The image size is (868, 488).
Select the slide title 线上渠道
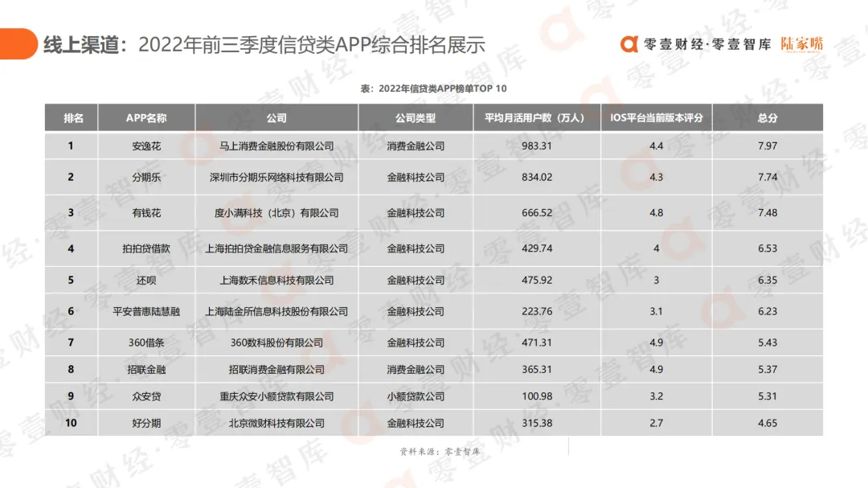click(x=81, y=45)
